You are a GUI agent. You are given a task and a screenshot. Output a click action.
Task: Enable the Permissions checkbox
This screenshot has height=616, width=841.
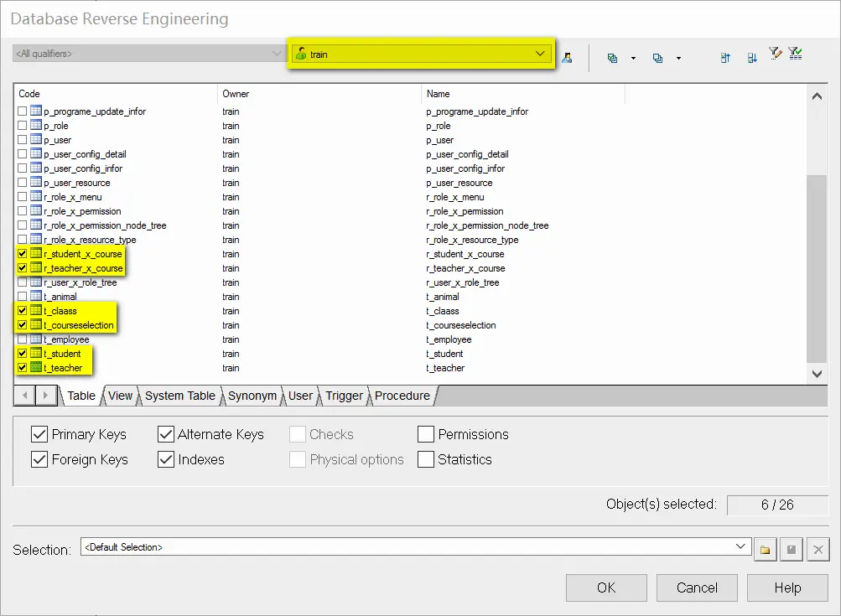tap(426, 434)
